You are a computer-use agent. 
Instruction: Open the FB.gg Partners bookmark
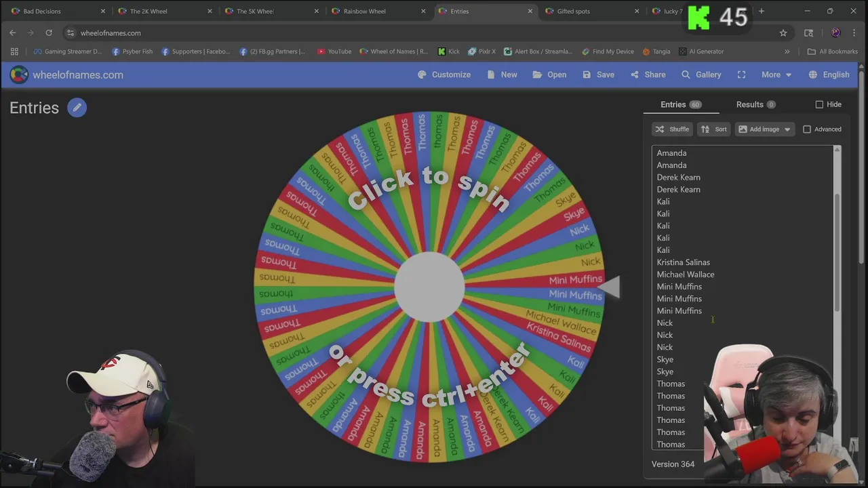(273, 52)
